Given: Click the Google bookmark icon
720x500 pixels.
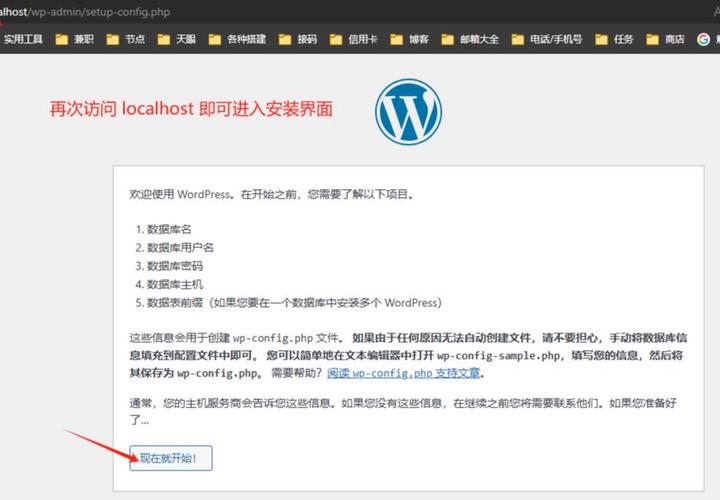Looking at the screenshot, I should 703,39.
